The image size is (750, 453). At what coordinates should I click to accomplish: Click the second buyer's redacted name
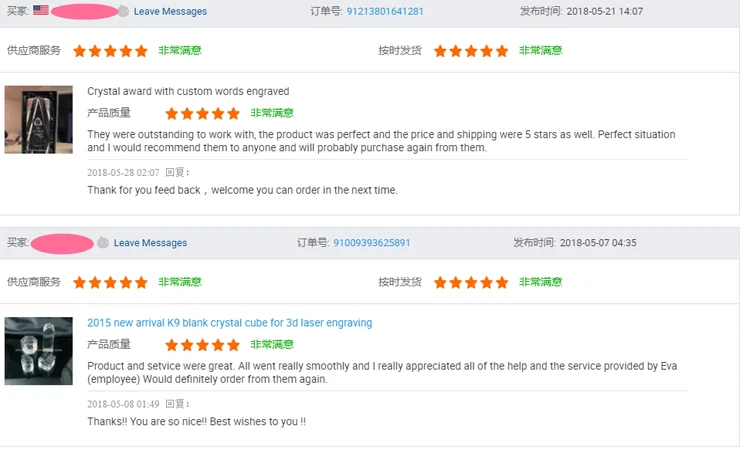point(63,243)
